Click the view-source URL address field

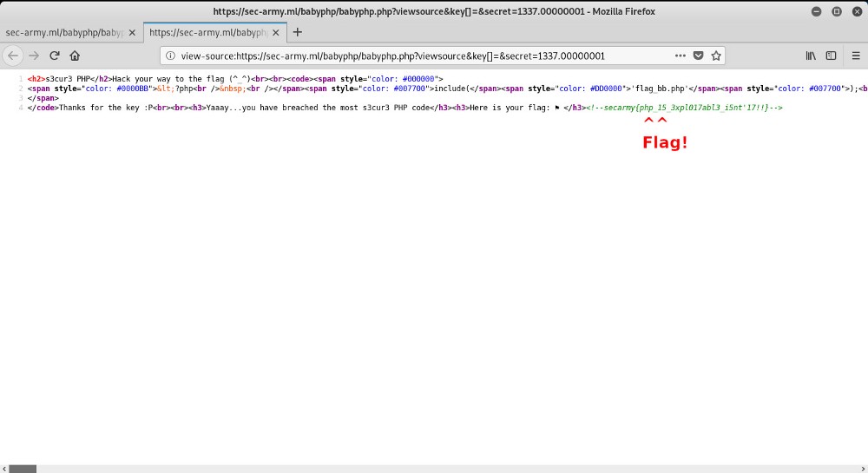tap(417, 56)
